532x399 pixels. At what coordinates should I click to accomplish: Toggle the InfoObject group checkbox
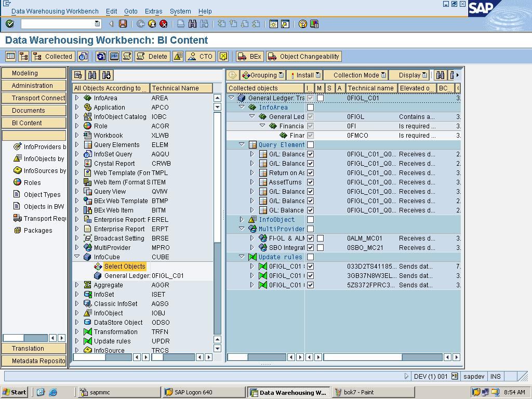tap(311, 220)
